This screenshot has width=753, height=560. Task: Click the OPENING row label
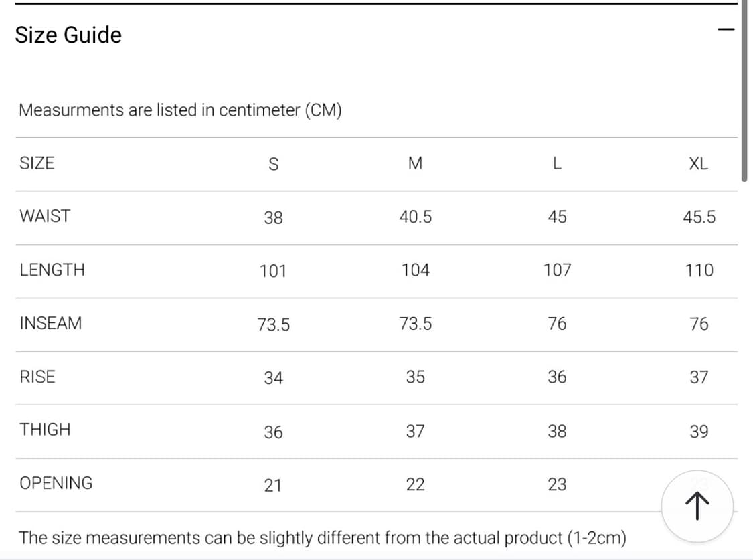[56, 483]
